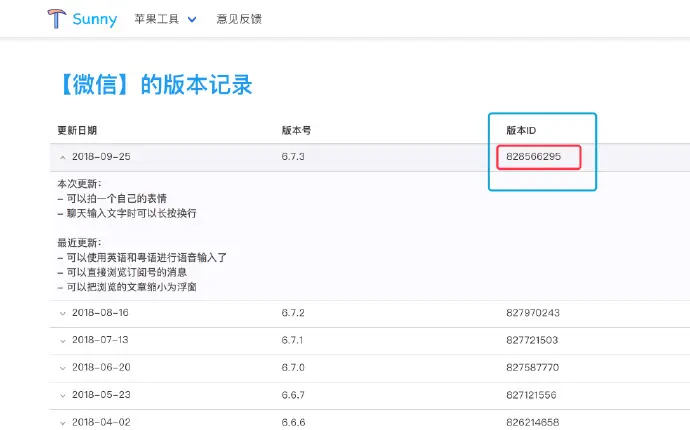690x430 pixels.
Task: Select version ID 828566295
Action: [533, 157]
